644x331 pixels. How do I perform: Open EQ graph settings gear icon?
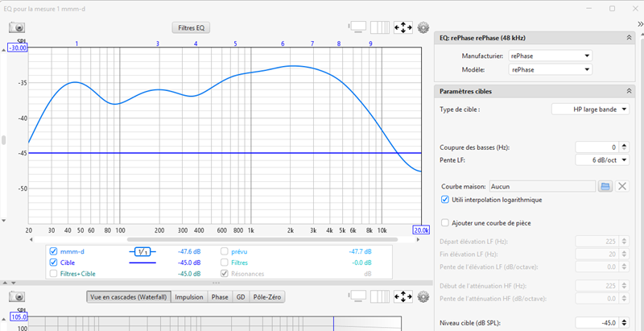point(423,27)
